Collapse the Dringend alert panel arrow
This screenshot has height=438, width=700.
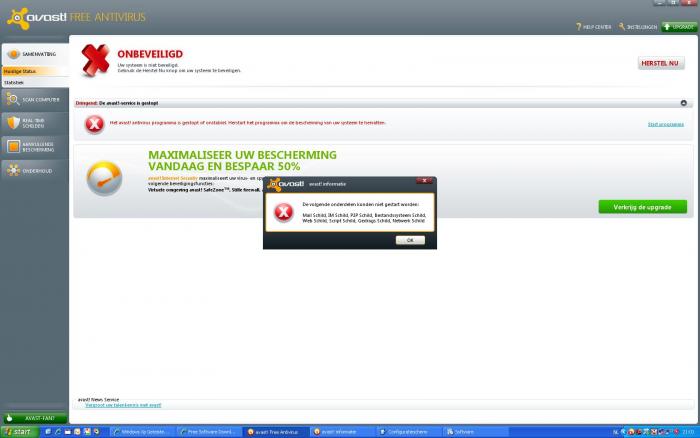click(x=683, y=103)
